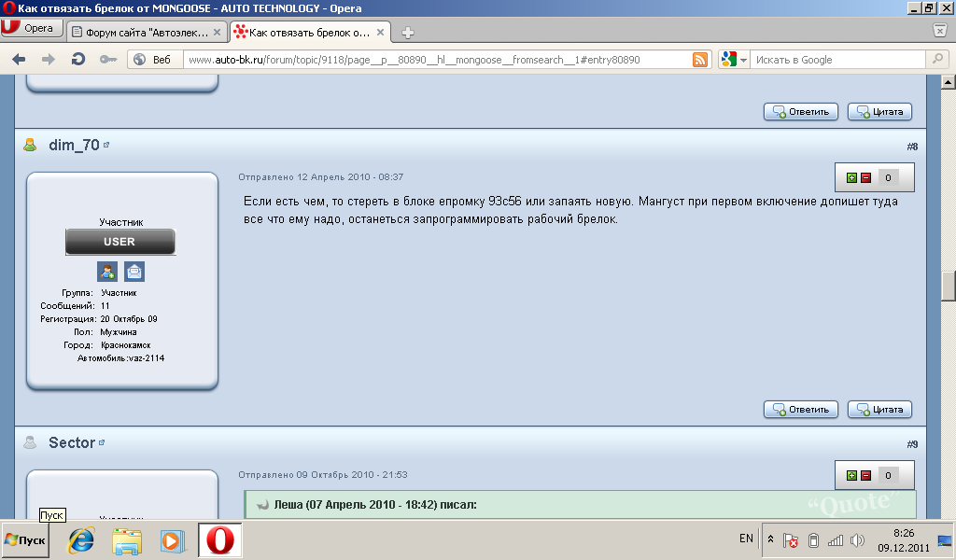The height and width of the screenshot is (560, 956).
Task: Click top Цитата button above dim_70 post
Action: (x=879, y=111)
